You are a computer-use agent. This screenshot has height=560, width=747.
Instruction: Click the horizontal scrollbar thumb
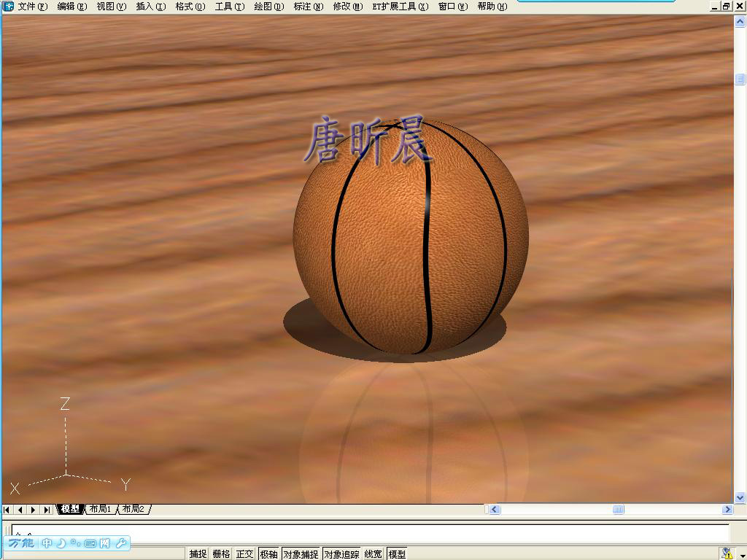618,510
